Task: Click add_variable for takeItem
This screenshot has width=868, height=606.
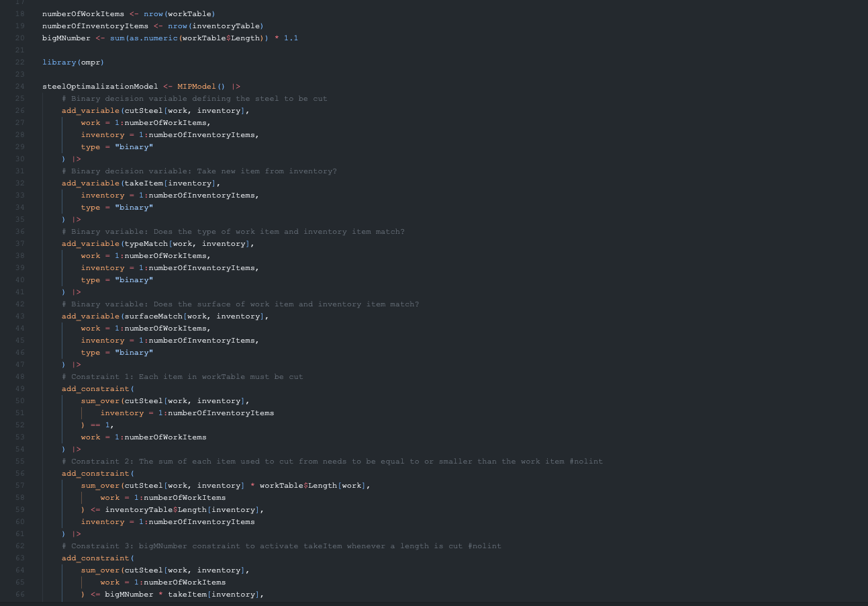Action: [91, 183]
